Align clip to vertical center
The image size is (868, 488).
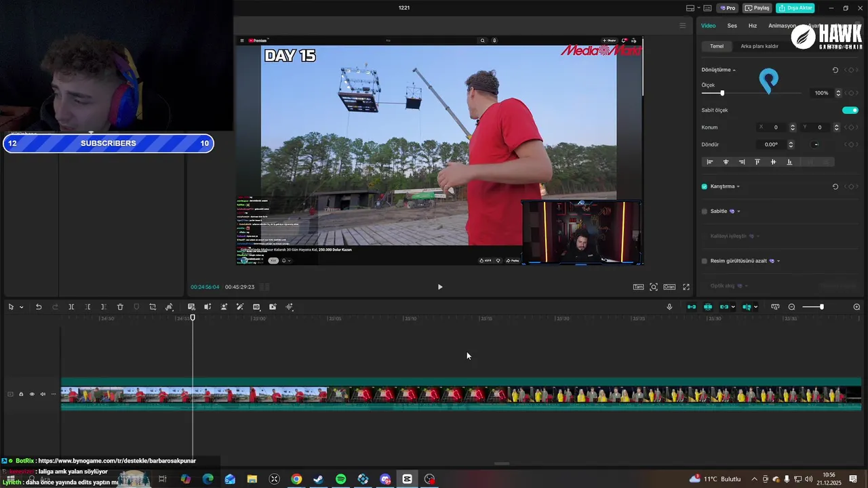tap(773, 162)
